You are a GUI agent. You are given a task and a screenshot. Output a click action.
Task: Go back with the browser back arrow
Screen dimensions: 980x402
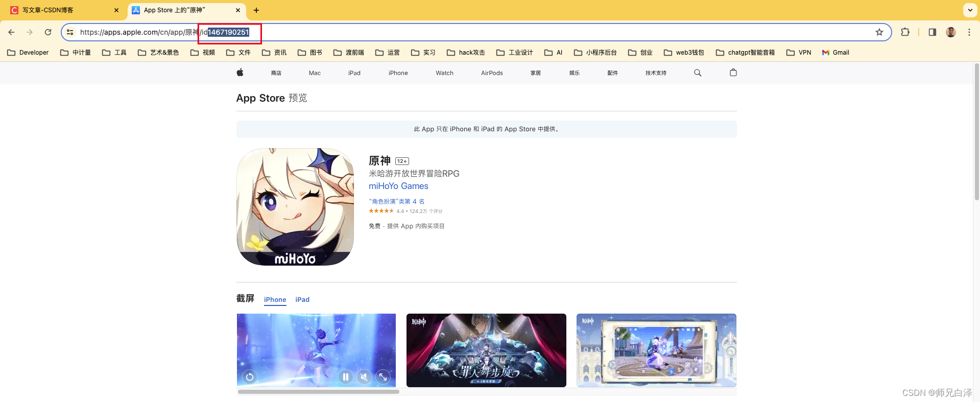[x=11, y=32]
